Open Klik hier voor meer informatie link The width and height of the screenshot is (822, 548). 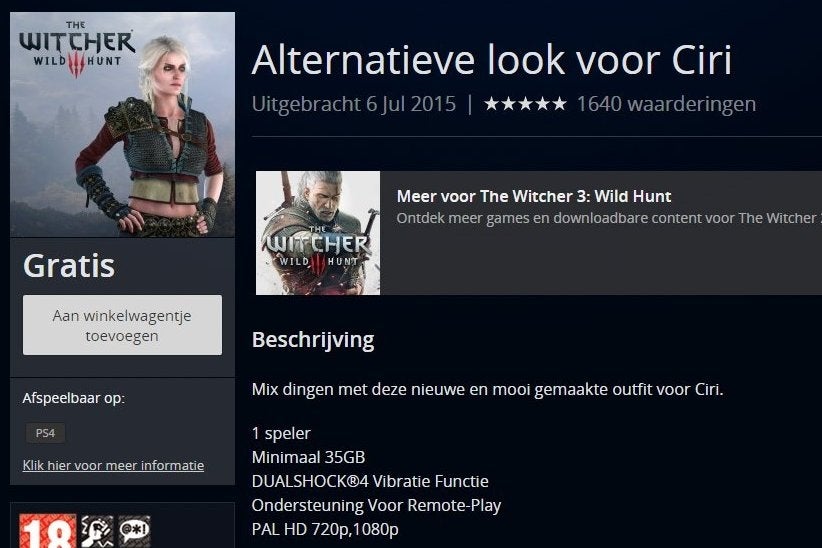(113, 465)
